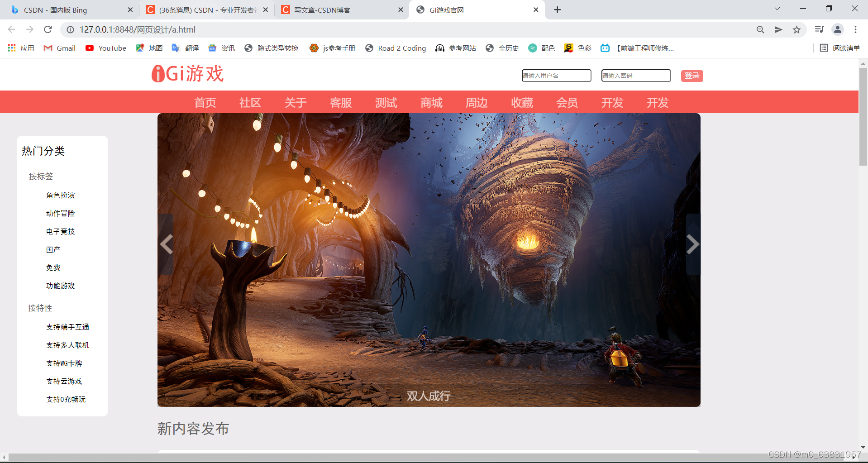Click the site info icon beside the URL
Image resolution: width=868 pixels, height=463 pixels.
pyautogui.click(x=70, y=29)
